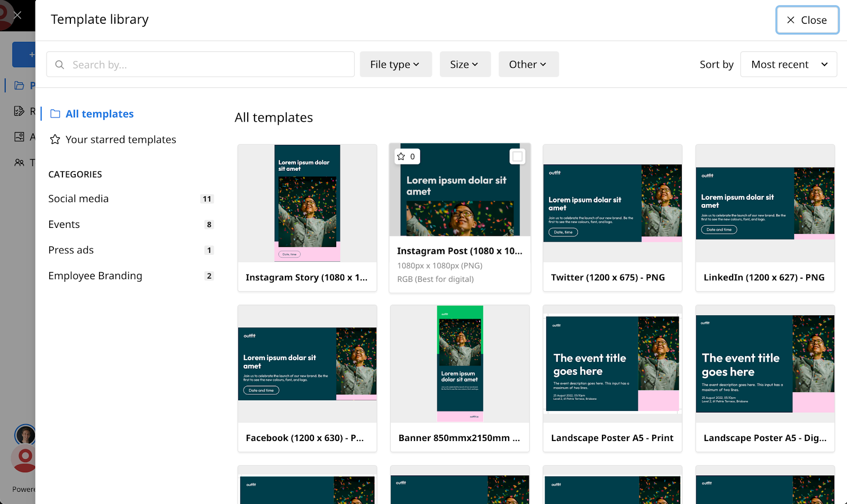Open the Other filter dropdown

point(528,65)
